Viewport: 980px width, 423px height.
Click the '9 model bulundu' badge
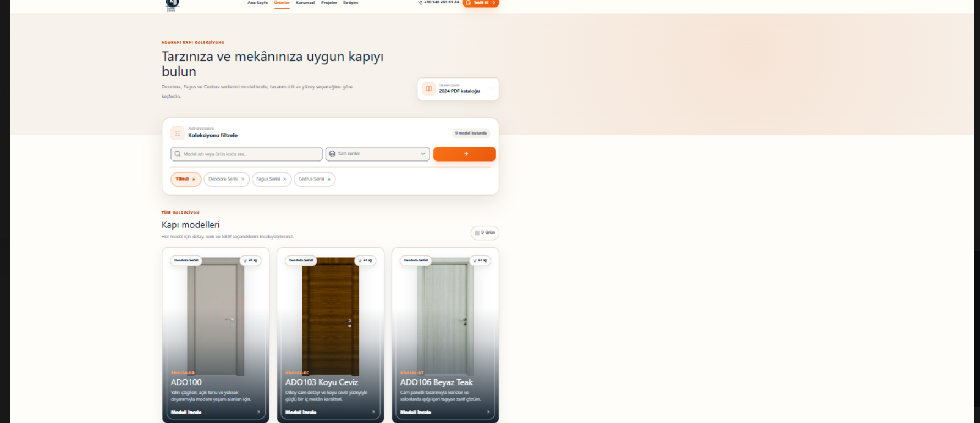click(471, 133)
